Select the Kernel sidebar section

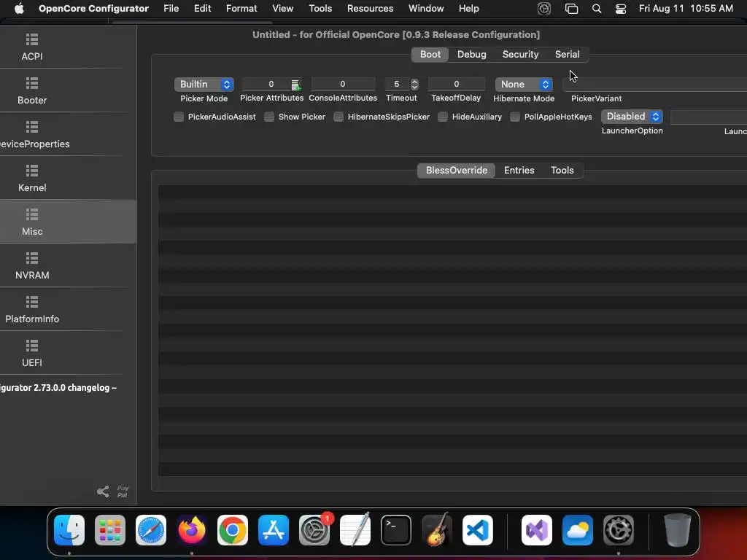32,179
